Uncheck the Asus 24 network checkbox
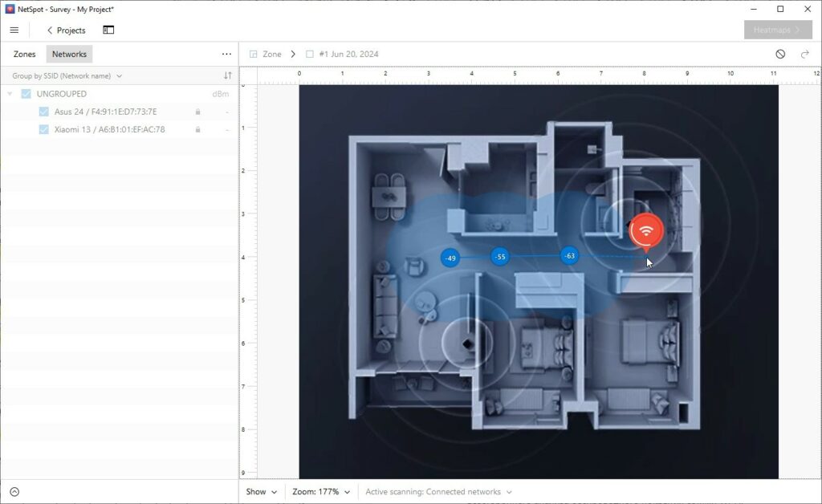Screen dimensions: 822x504 tap(44, 112)
